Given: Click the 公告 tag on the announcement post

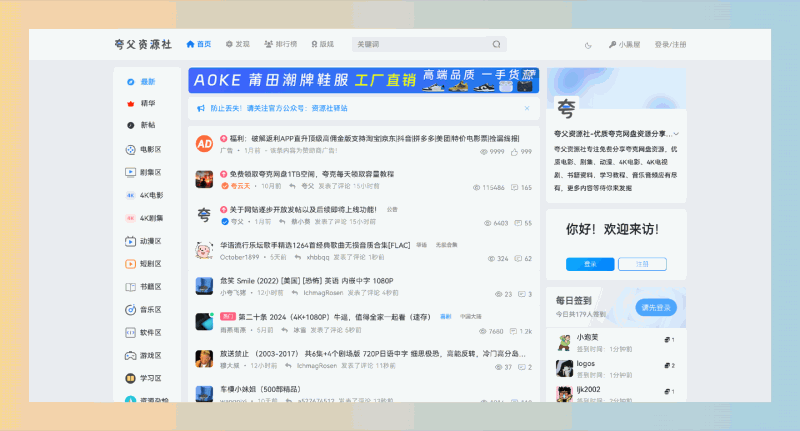Looking at the screenshot, I should [392, 210].
